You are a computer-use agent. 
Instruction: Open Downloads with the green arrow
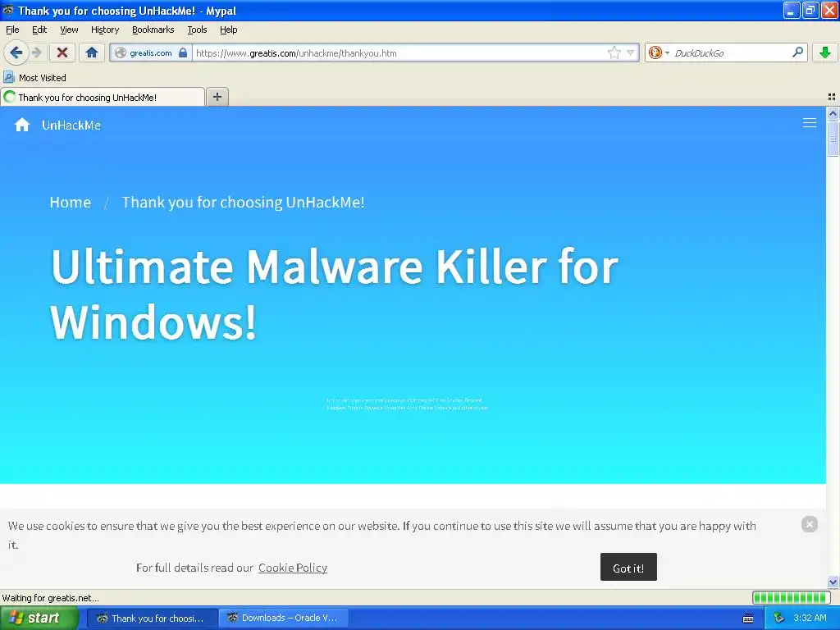[825, 52]
